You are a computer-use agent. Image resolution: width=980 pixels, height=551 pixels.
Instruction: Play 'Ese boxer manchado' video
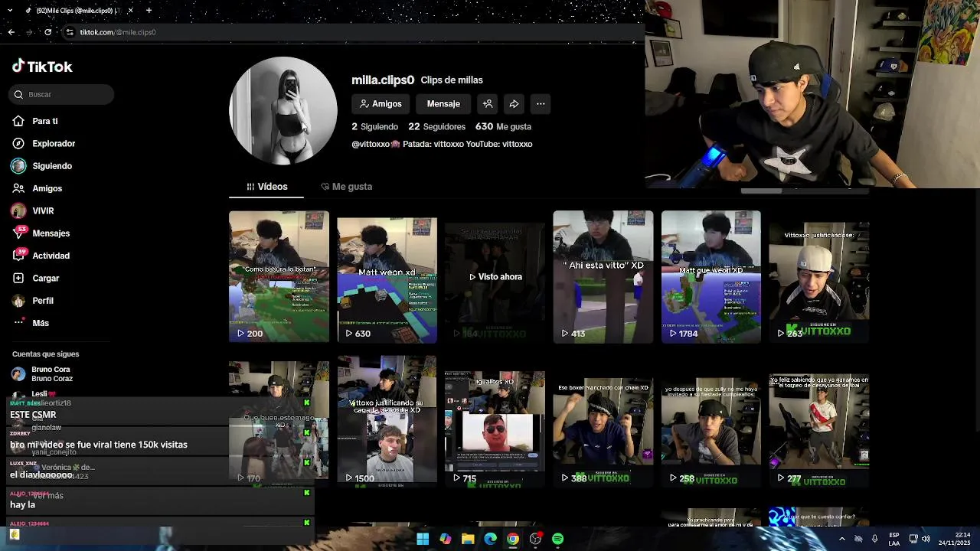[603, 422]
